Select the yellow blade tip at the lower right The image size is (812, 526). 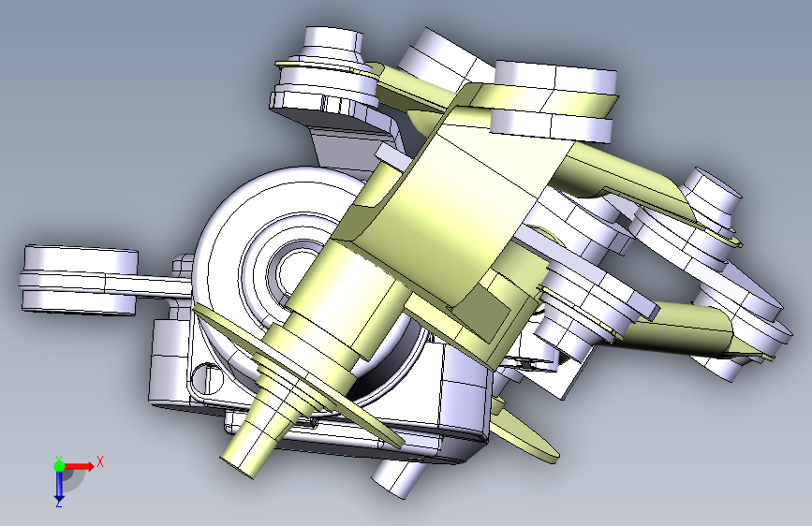click(524, 434)
